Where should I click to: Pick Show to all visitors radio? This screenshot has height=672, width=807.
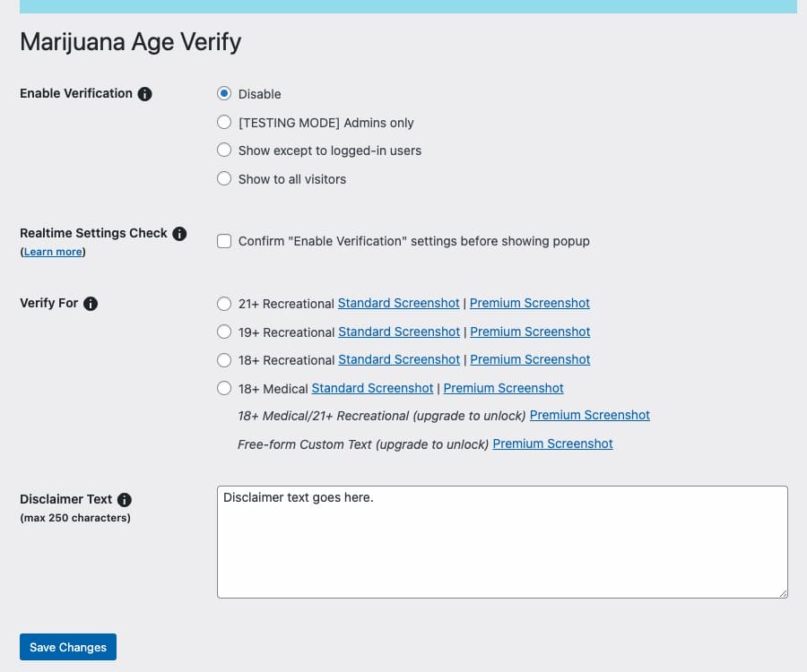[224, 179]
